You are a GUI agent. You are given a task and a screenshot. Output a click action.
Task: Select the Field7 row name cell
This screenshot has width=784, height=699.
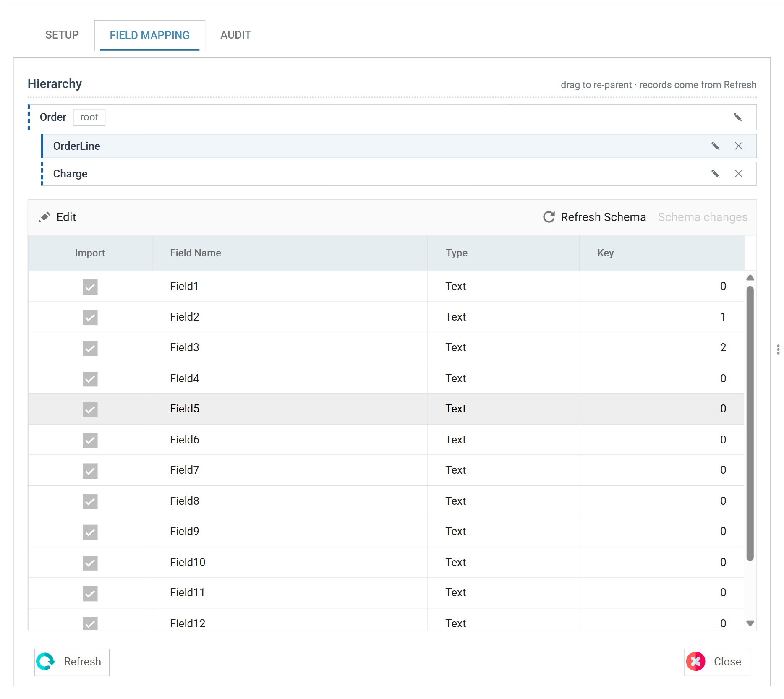coord(290,470)
